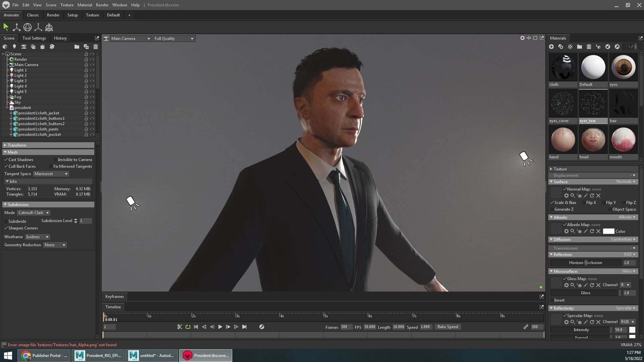The width and height of the screenshot is (644, 362).
Task: Open the materials folder icon
Action: [x=580, y=47]
